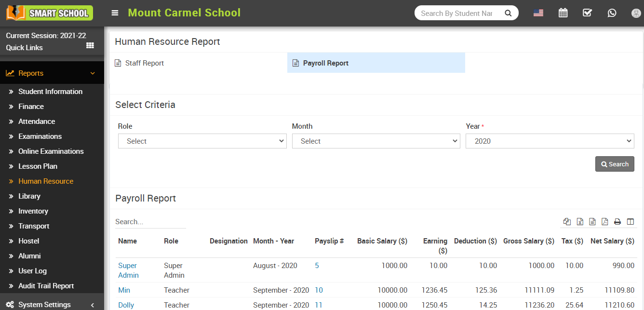Change the Year from the Year dropdown
This screenshot has width=644, height=310.
tap(550, 141)
